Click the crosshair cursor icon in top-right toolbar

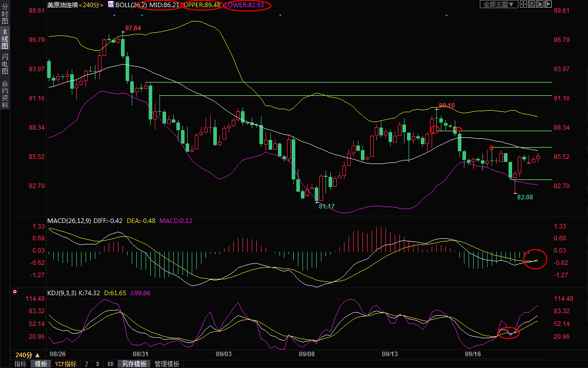coord(523,4)
